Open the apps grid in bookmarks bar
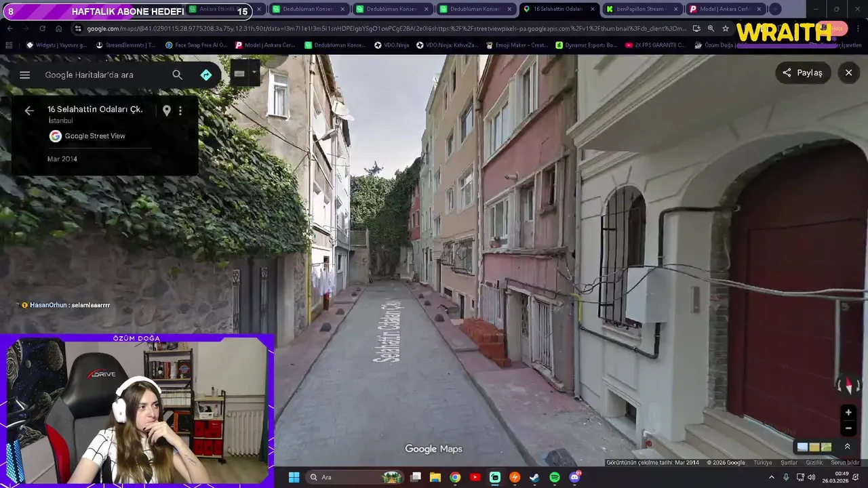The width and height of the screenshot is (868, 488). click(9, 45)
